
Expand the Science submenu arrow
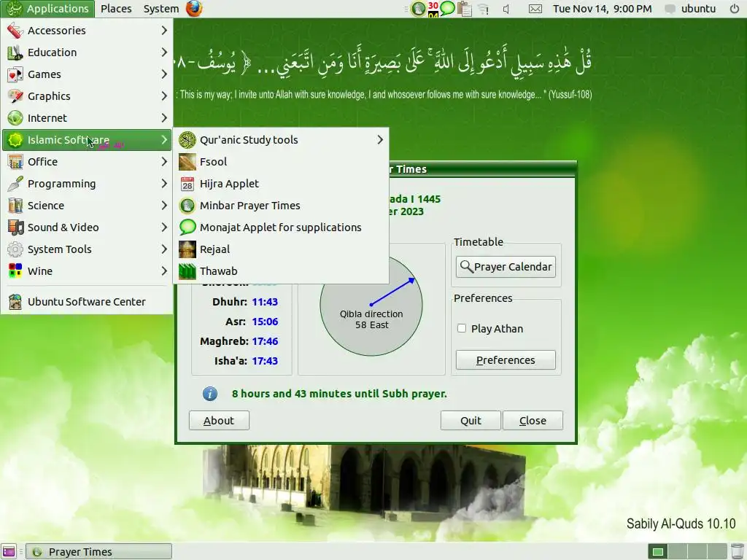[x=164, y=206]
